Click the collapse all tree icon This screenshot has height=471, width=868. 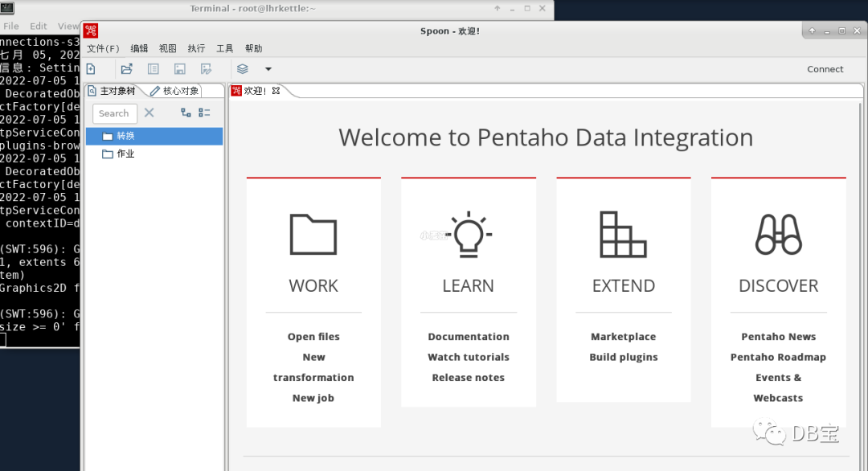click(x=204, y=113)
